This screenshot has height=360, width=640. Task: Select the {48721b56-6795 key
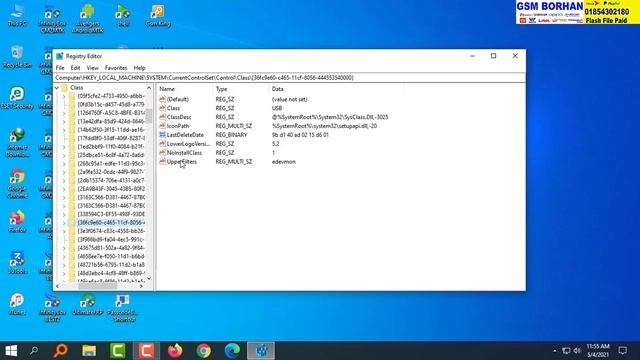point(111,265)
